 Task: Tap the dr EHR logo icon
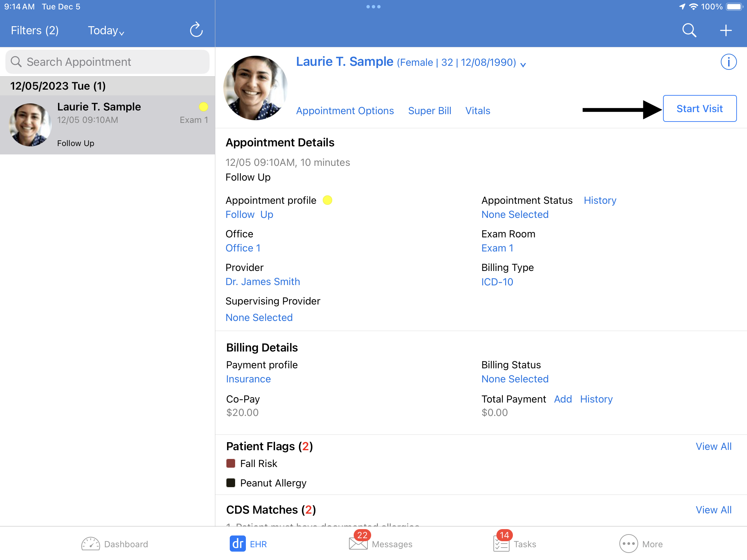(x=237, y=544)
